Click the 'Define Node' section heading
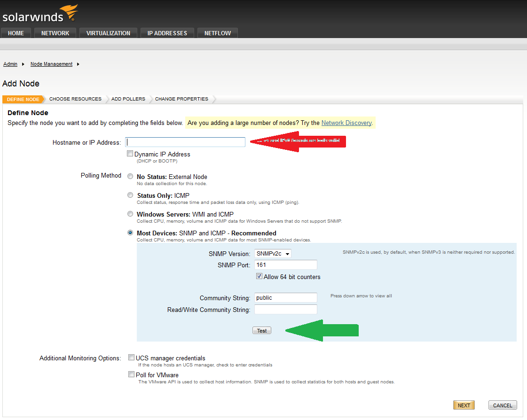This screenshot has width=527, height=420. 28,113
